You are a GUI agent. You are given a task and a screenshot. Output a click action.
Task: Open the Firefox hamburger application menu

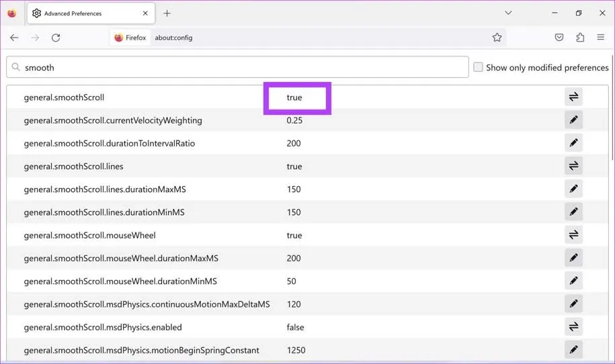point(601,38)
